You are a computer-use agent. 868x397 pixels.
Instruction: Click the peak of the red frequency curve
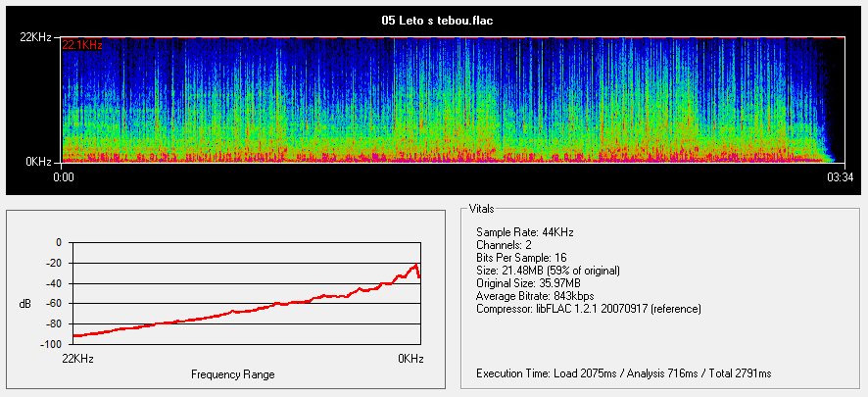coord(416,265)
